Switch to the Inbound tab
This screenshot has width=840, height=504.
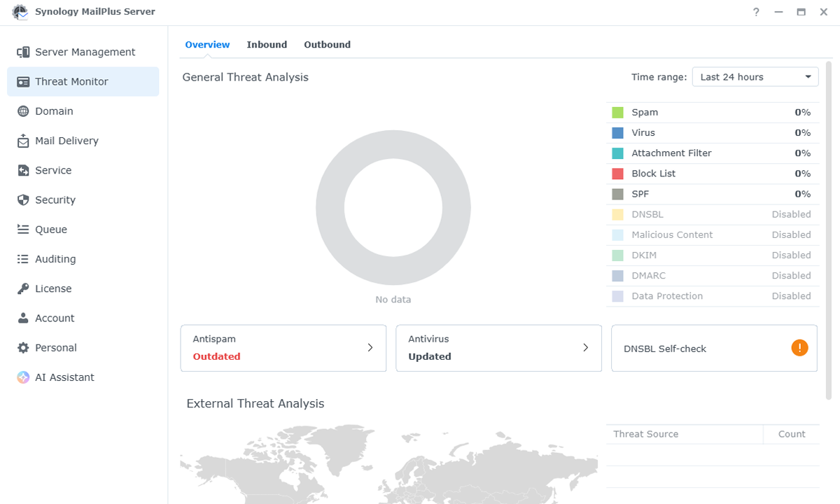click(267, 44)
